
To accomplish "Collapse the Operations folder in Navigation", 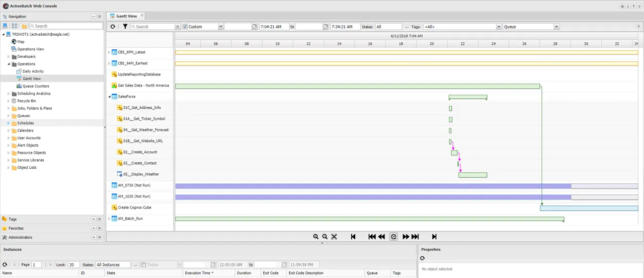I will pyautogui.click(x=9, y=64).
